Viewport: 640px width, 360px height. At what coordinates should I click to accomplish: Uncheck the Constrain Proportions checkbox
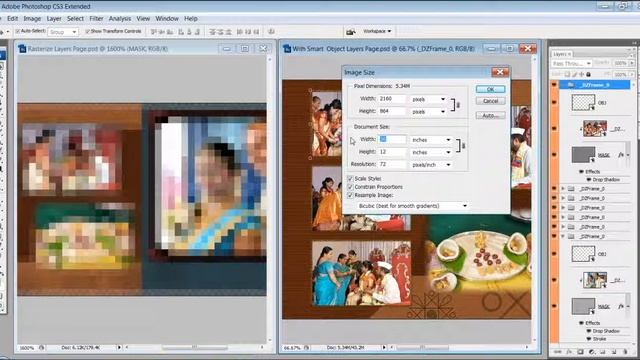pyautogui.click(x=350, y=187)
